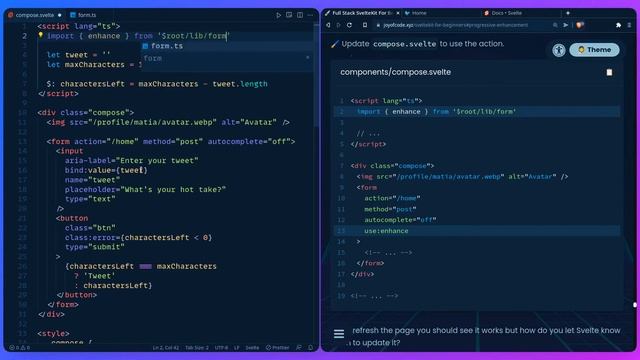Click the purple color swatch before maxCharacters

point(146,267)
